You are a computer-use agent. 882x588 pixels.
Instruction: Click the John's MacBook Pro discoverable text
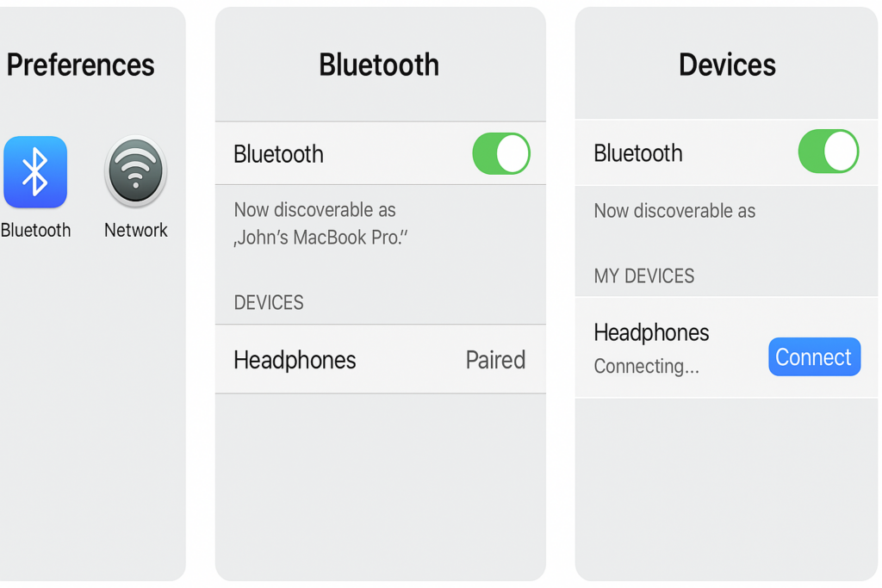[320, 237]
